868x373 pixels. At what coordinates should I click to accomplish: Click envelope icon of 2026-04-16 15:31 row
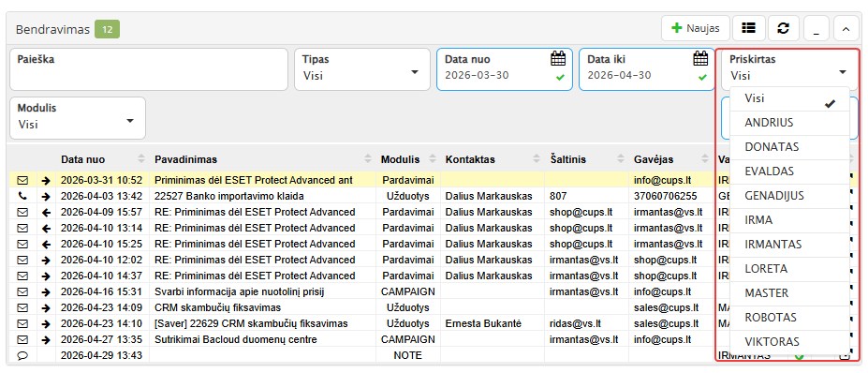[x=22, y=291]
